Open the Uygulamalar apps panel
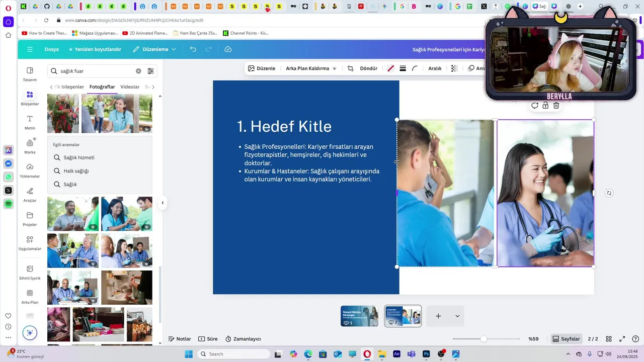The width and height of the screenshot is (644, 362). tap(30, 243)
